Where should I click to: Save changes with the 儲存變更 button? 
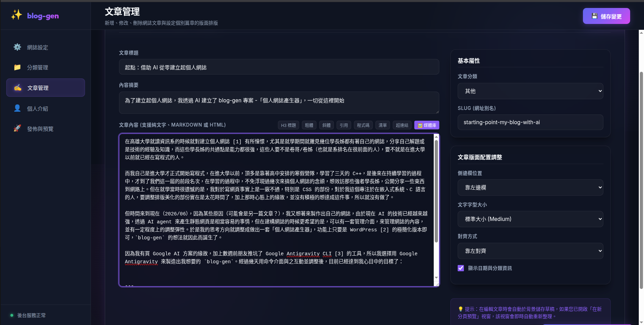(606, 16)
